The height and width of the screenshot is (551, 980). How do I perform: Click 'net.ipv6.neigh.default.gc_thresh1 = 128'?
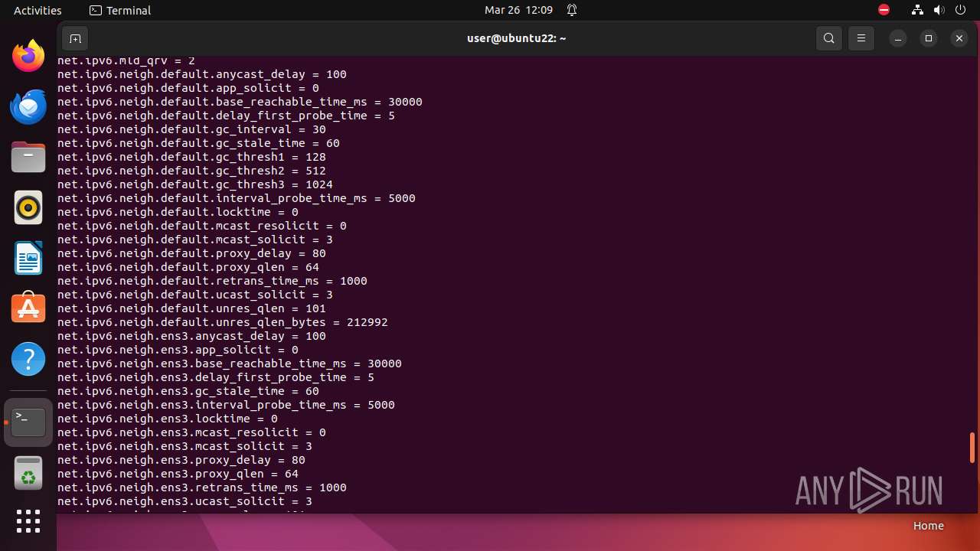191,157
